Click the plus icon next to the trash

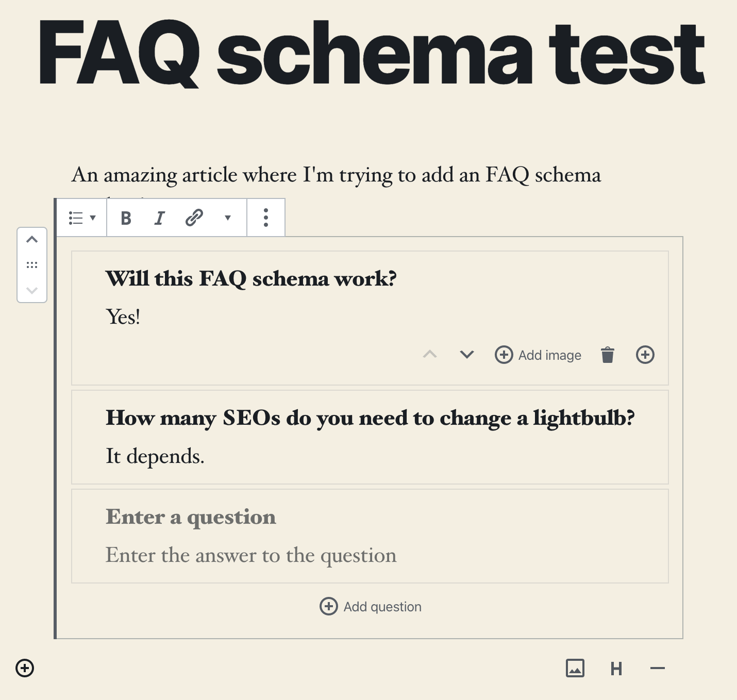point(645,355)
